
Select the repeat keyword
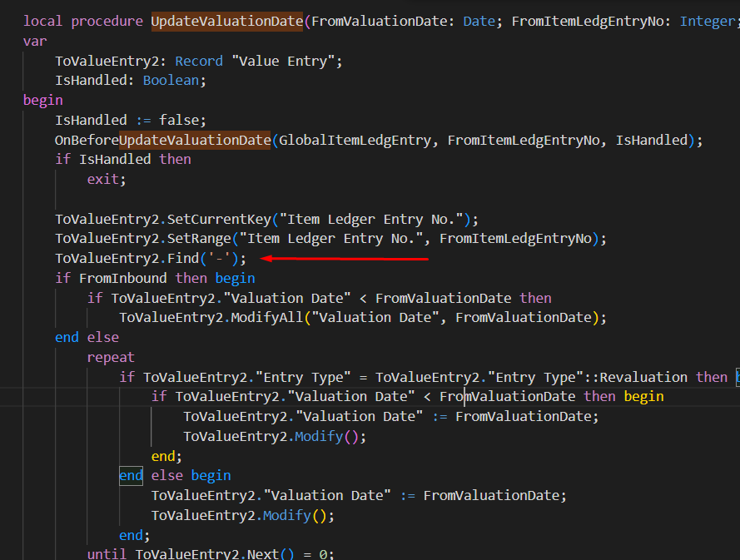[x=109, y=356]
